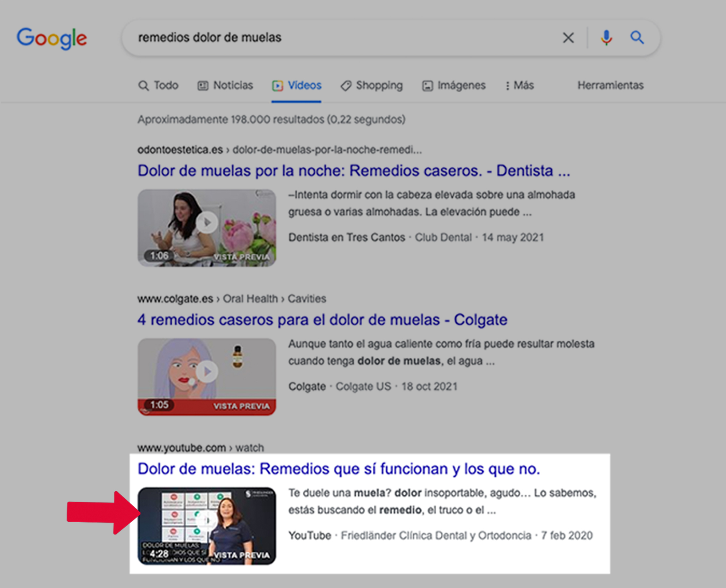Start voice search with microphone icon
The width and height of the screenshot is (726, 588).
(x=606, y=38)
